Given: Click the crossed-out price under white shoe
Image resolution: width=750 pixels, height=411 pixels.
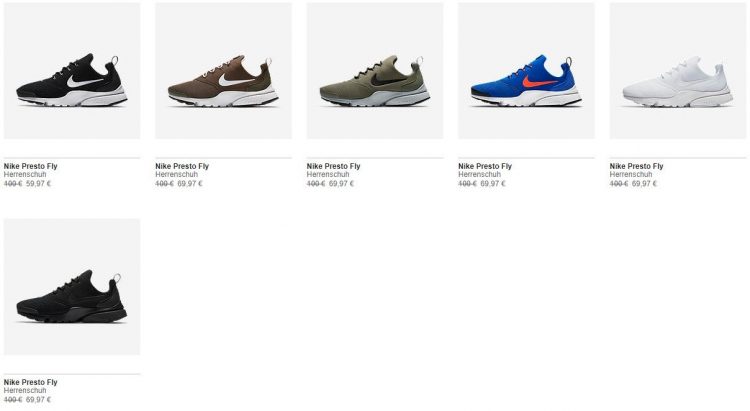Looking at the screenshot, I should pyautogui.click(x=618, y=184).
